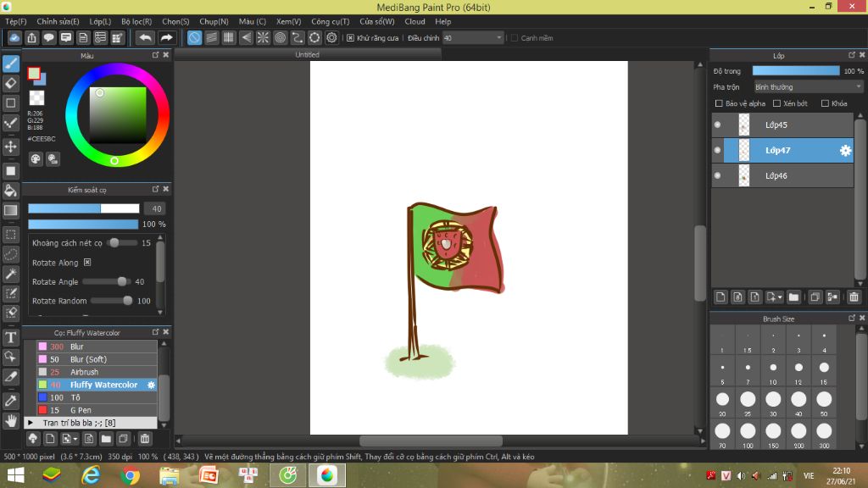Screen dimensions: 868x488
Task: Open the Cửa sổ(W) menu
Action: coord(377,21)
